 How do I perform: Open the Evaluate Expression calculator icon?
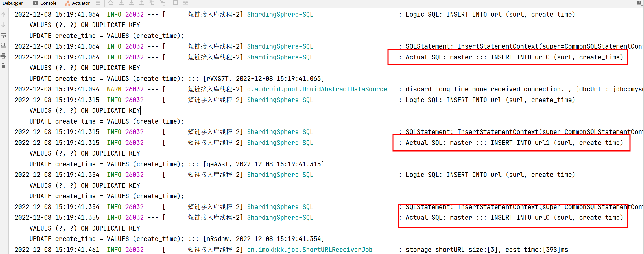coord(176,3)
